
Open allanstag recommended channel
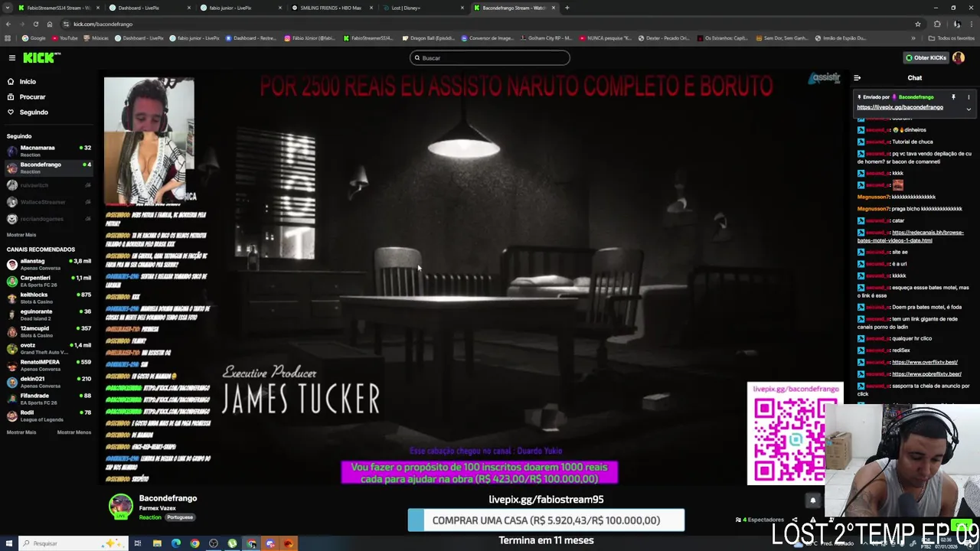[47, 264]
